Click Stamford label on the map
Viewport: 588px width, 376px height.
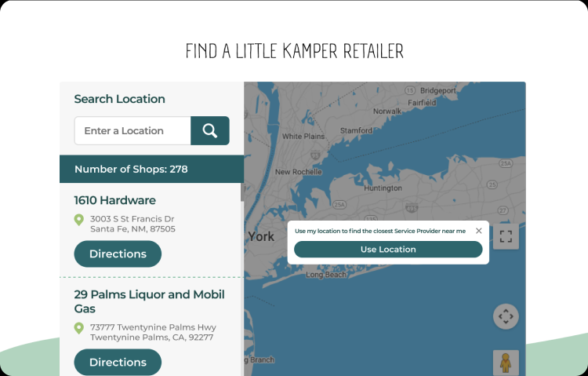point(356,130)
